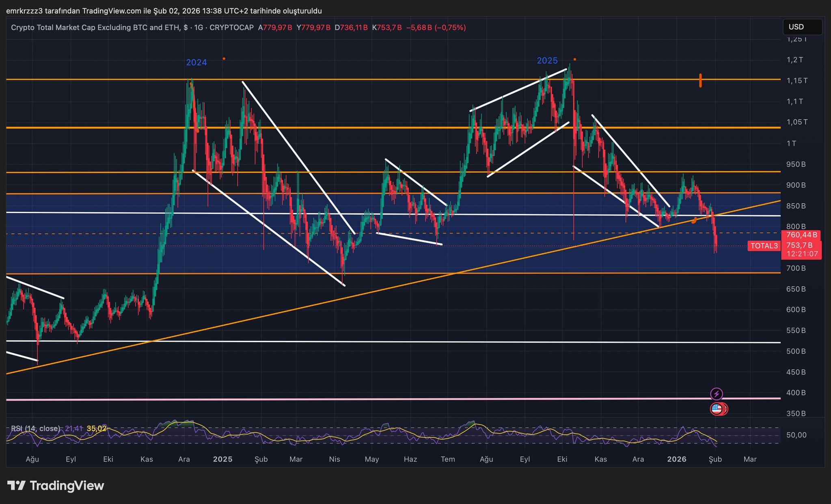Click the 2025 text label on the chart

click(547, 61)
